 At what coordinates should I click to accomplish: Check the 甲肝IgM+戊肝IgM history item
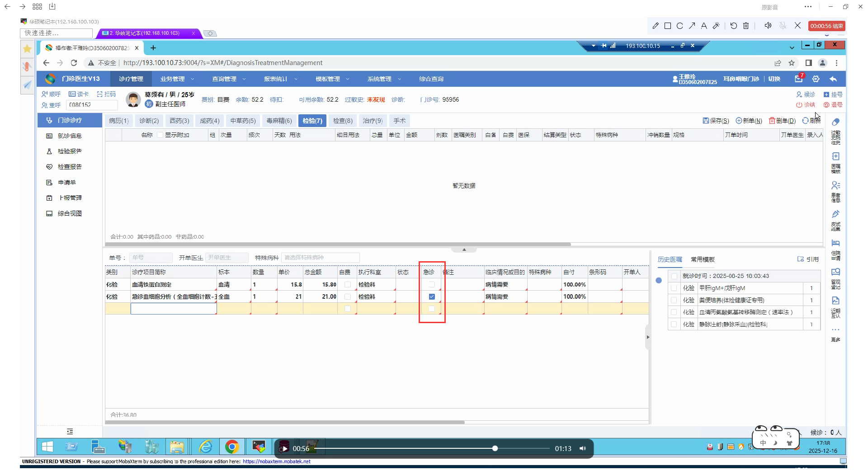click(675, 288)
